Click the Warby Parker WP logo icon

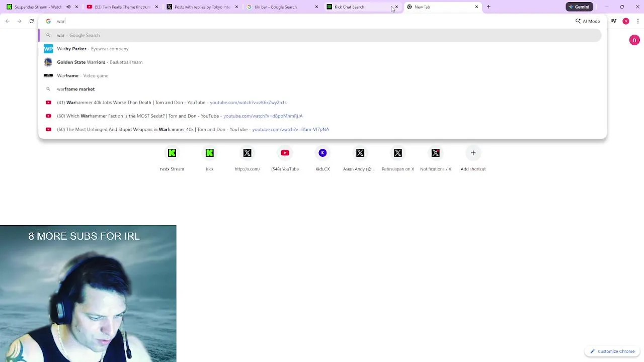coord(48,49)
